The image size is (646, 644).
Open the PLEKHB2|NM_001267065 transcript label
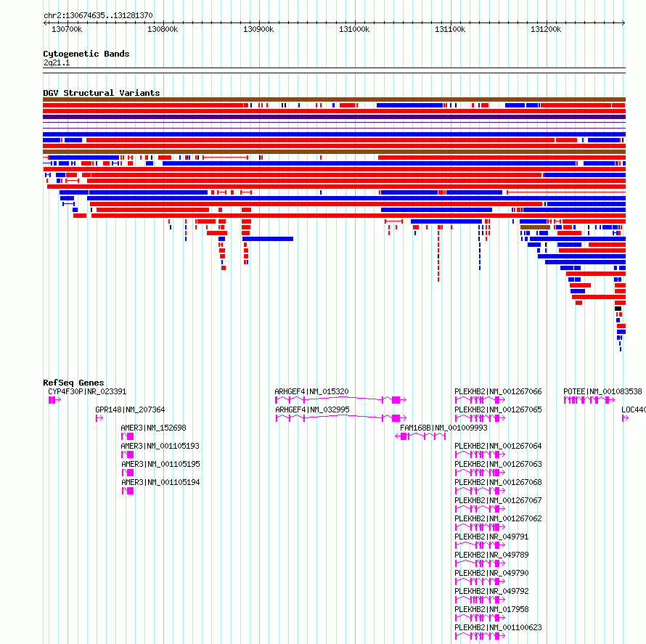click(x=498, y=409)
